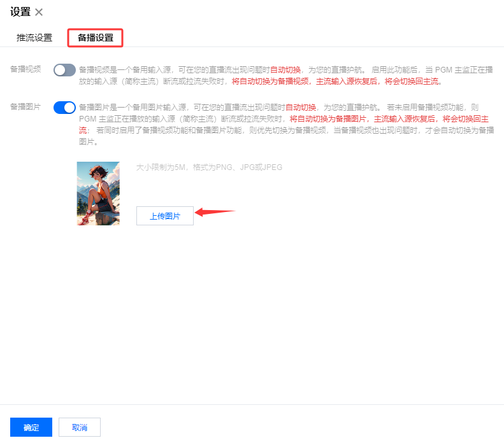Disable the 备播图片 toggle switch

64,108
